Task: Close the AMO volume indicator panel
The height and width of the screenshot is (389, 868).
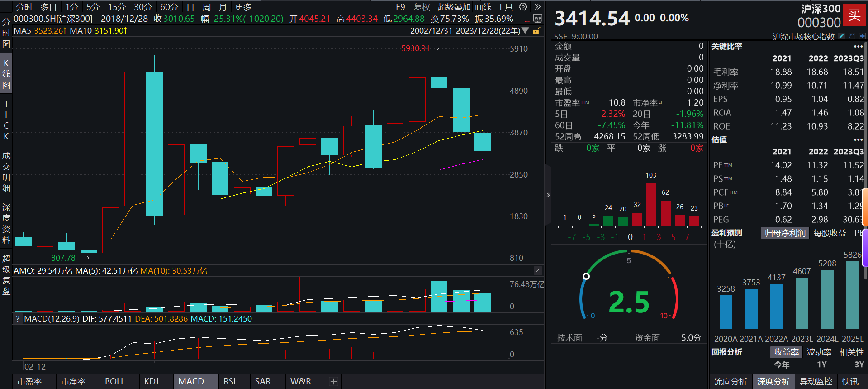Action: pyautogui.click(x=538, y=270)
